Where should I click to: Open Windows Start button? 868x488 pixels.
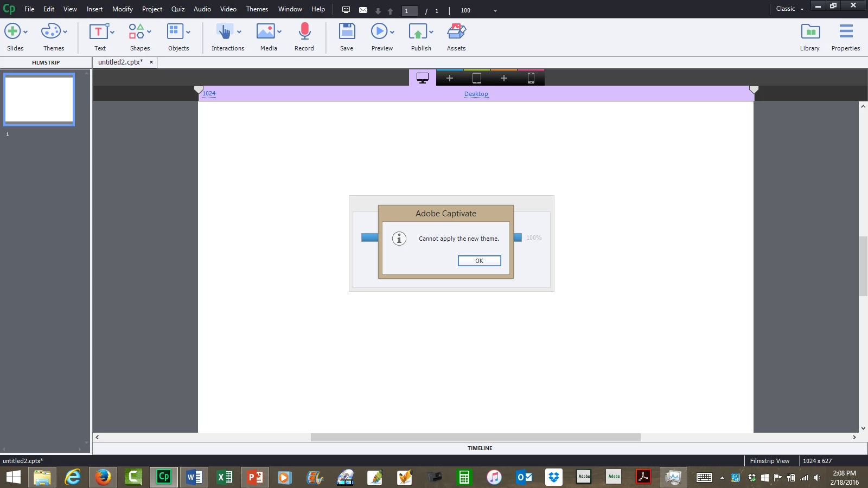[x=14, y=477]
